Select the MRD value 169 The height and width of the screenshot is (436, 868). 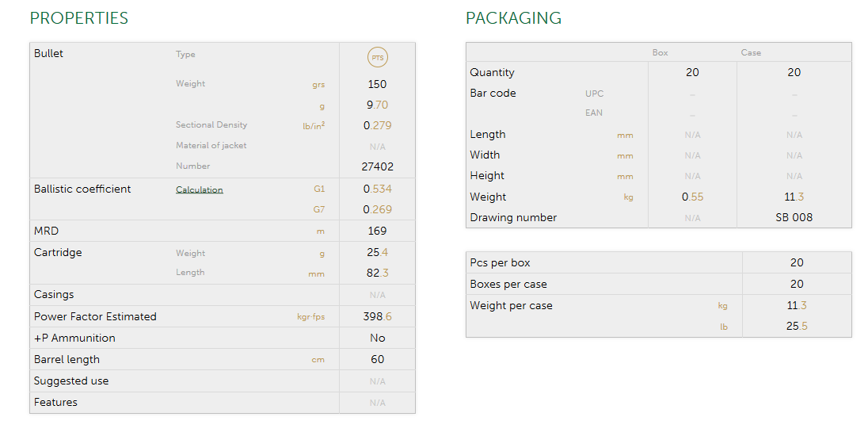coord(378,231)
